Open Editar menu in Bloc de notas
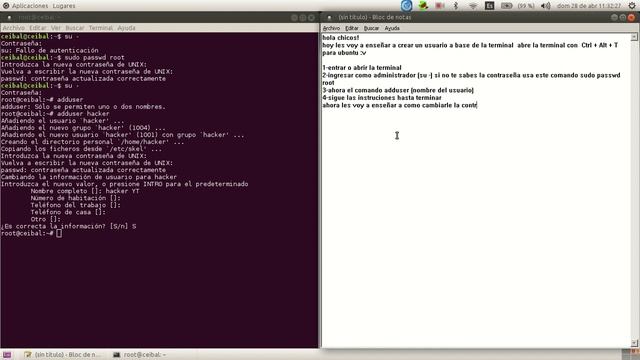The image size is (640, 360). click(352, 28)
